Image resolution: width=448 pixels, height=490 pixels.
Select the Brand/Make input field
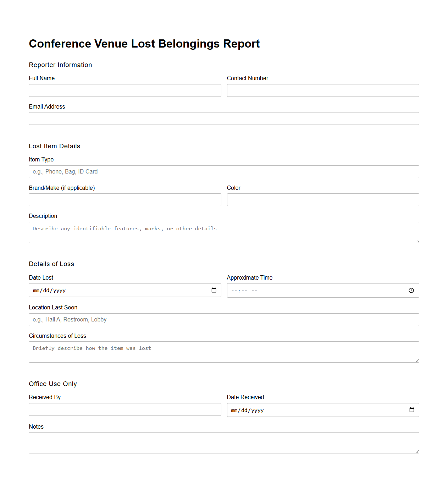(125, 200)
